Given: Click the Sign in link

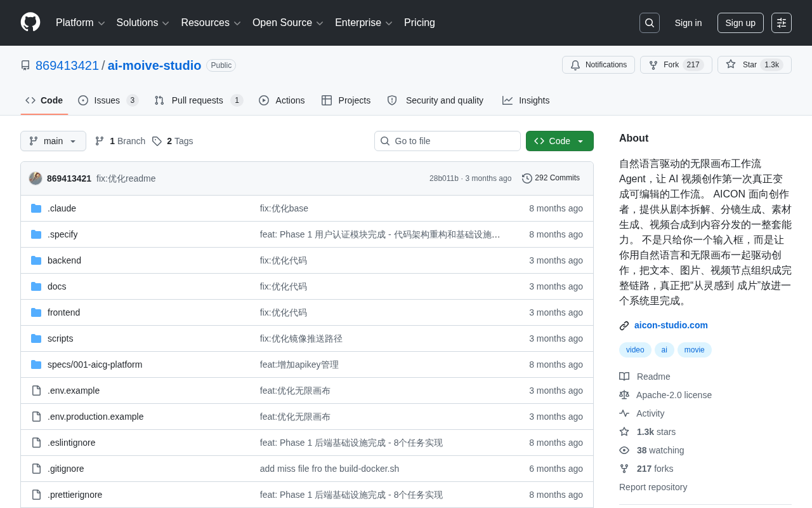Looking at the screenshot, I should 688,23.
